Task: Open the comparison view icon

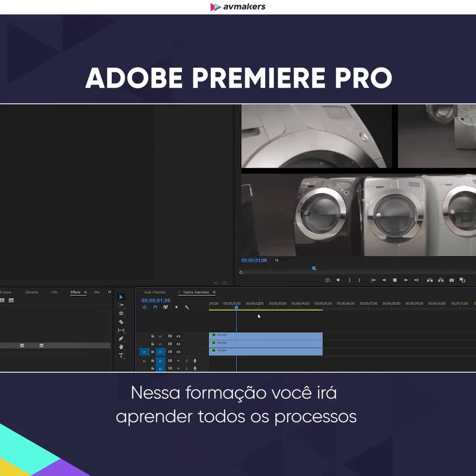Action: tap(462, 280)
